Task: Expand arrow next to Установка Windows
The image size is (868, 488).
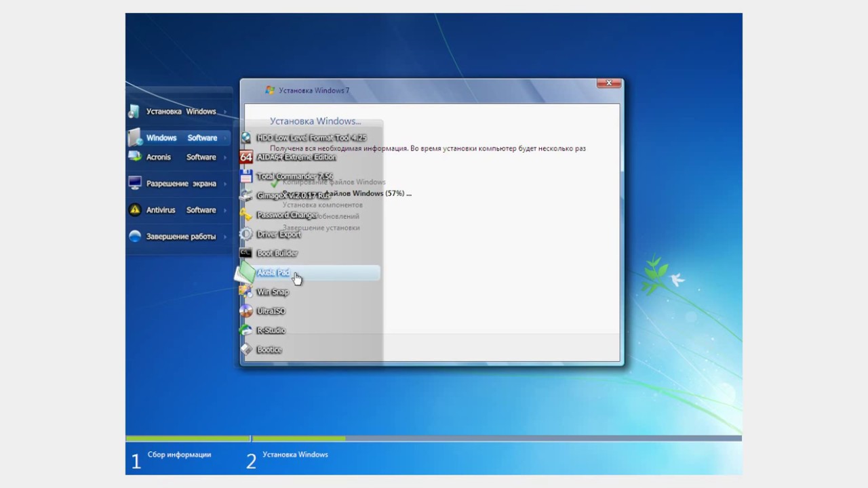Action: coord(225,111)
